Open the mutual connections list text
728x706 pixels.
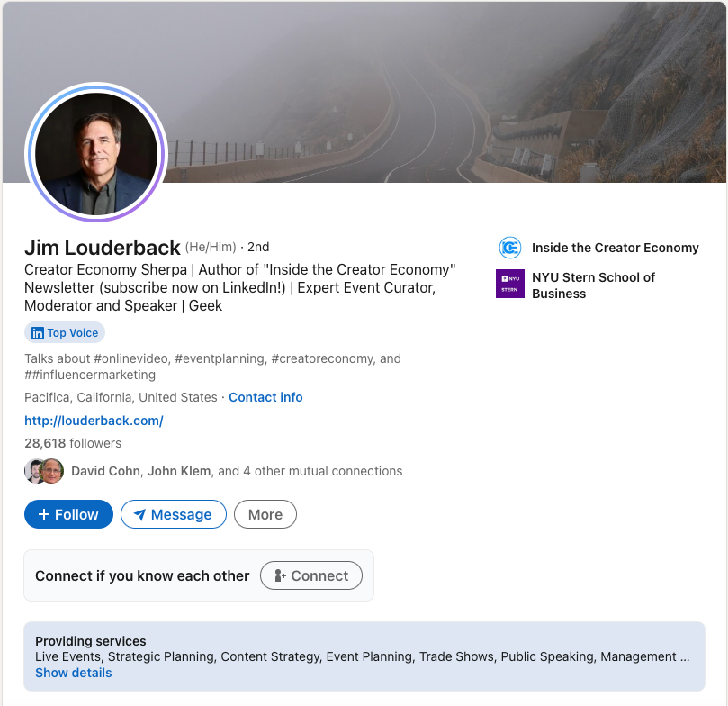click(237, 471)
